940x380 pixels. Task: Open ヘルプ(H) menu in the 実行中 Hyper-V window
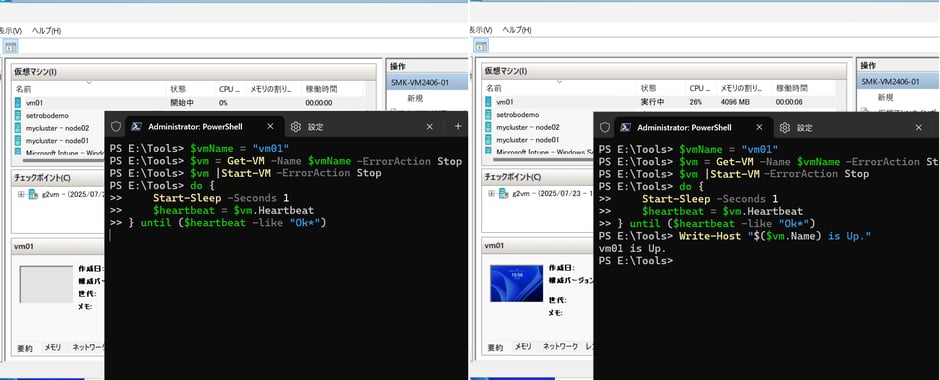click(517, 30)
